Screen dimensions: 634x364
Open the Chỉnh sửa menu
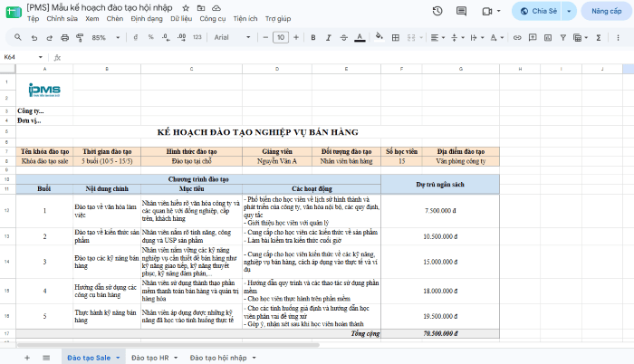62,19
